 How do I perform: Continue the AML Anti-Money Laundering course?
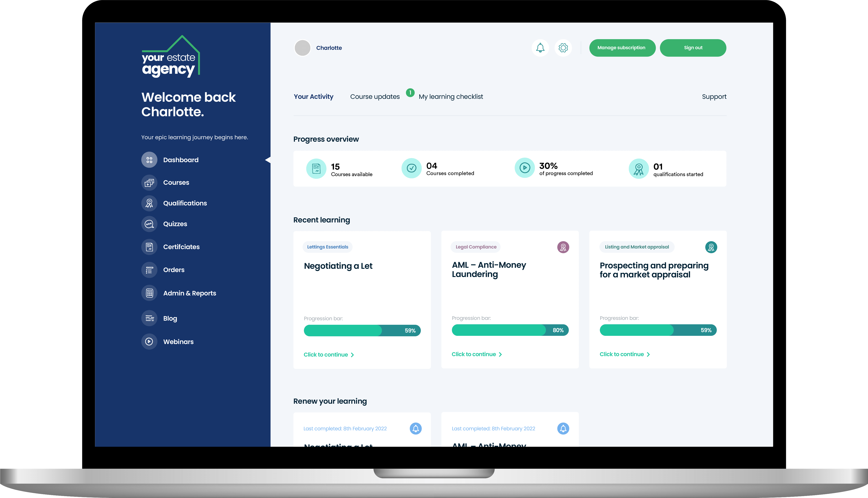click(x=477, y=354)
